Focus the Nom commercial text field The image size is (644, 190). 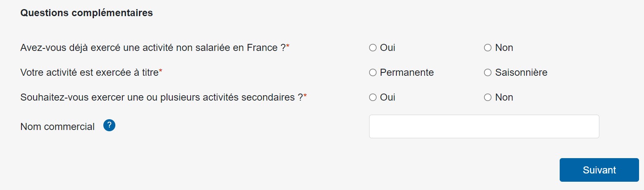(x=484, y=126)
